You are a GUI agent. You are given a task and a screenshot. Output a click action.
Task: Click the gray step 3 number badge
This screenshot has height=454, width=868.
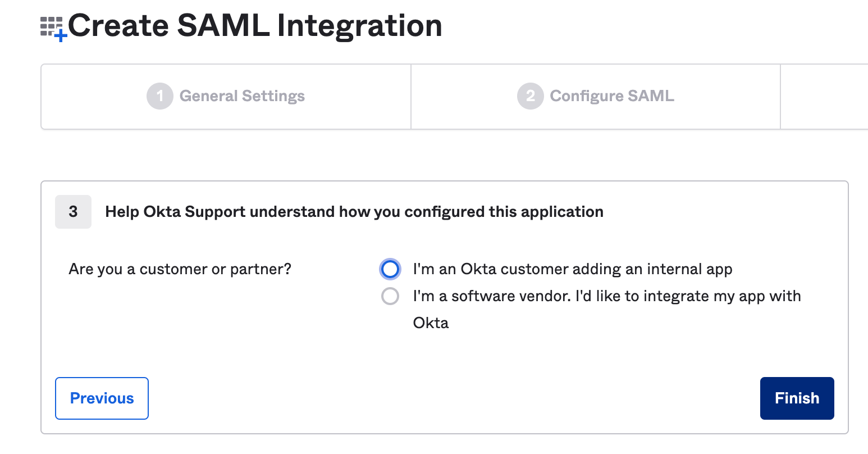[73, 212]
